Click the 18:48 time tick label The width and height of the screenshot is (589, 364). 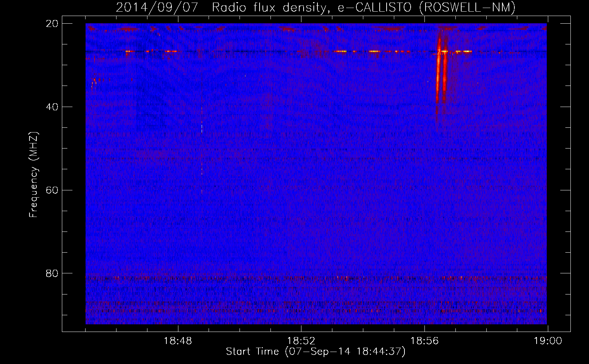[178, 341]
